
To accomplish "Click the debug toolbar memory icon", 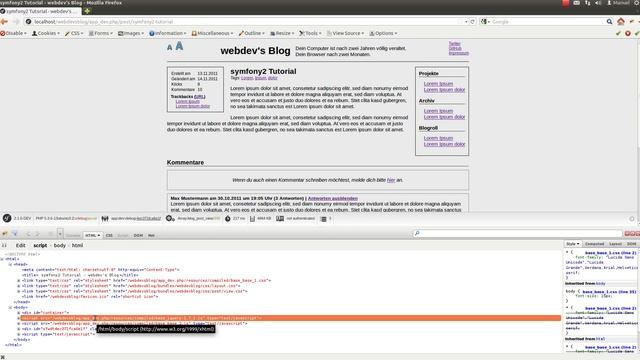I will click(252, 219).
